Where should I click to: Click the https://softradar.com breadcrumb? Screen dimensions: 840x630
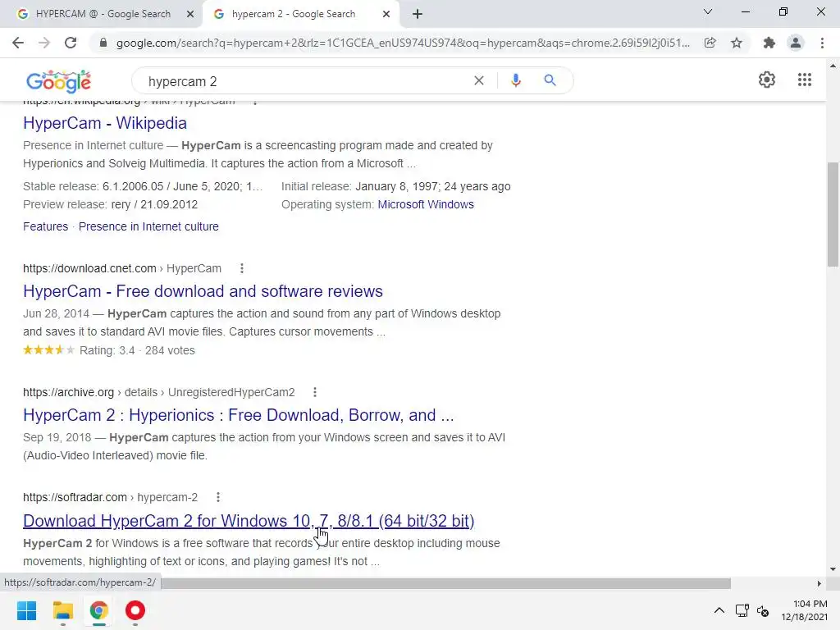pos(75,497)
